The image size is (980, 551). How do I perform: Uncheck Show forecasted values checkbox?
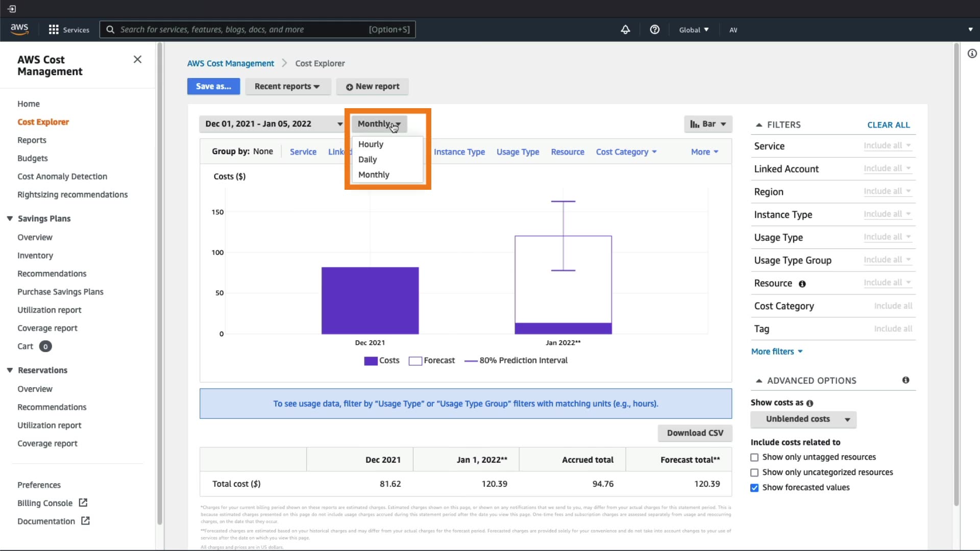tap(754, 488)
